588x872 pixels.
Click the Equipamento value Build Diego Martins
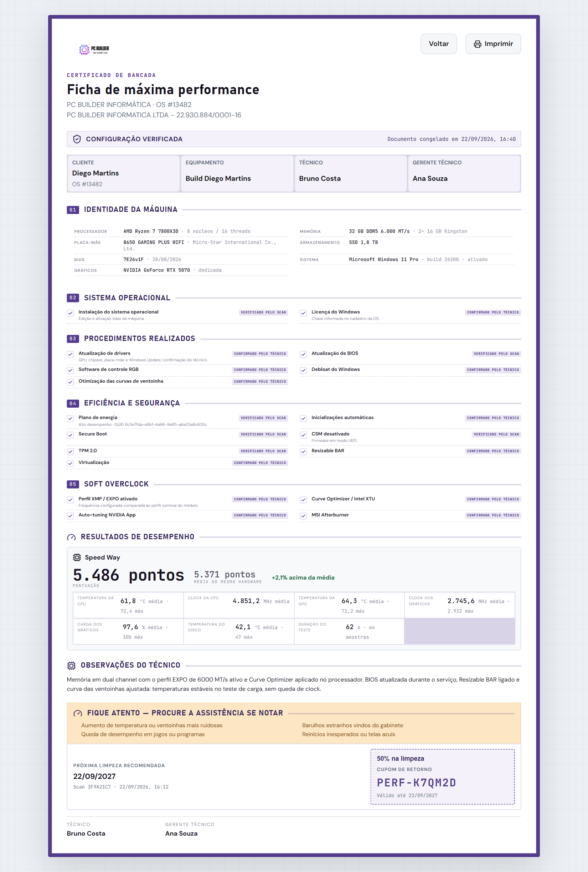coord(218,179)
